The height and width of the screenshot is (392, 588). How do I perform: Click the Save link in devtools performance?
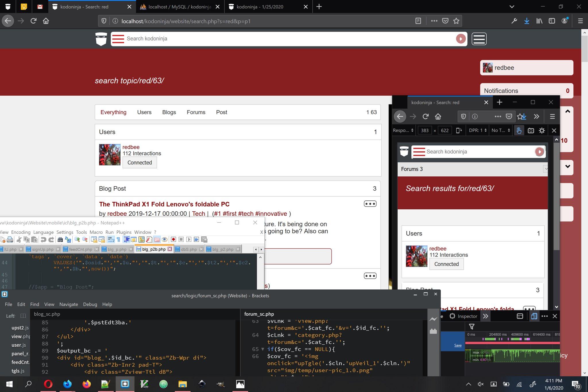click(458, 345)
